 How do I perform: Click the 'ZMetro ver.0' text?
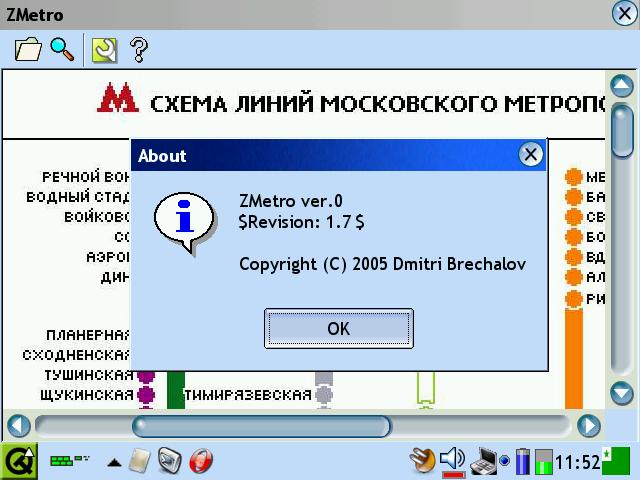click(x=291, y=201)
